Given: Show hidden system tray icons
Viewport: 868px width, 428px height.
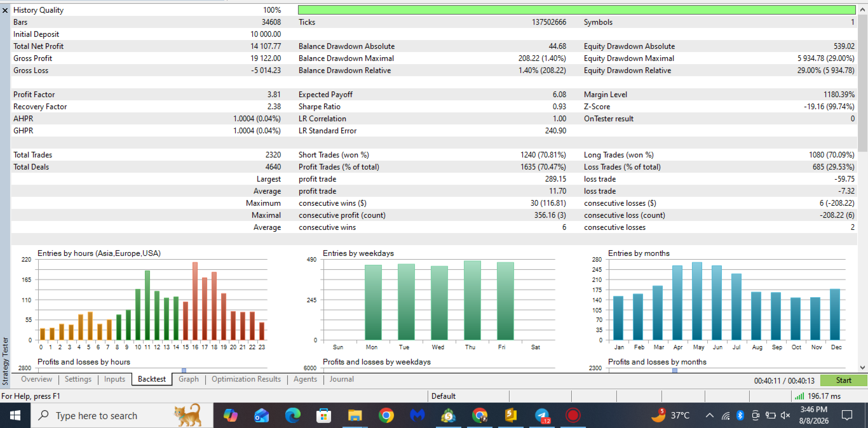Looking at the screenshot, I should click(x=710, y=415).
